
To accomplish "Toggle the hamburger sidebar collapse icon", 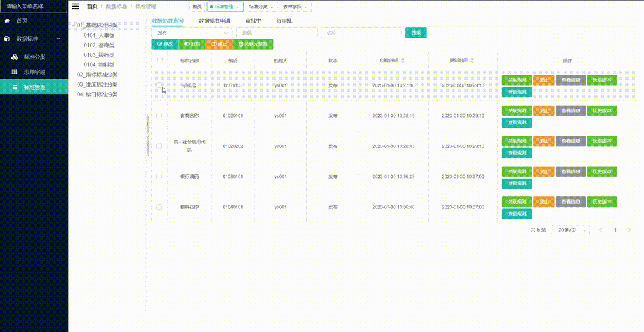I will coord(75,7).
